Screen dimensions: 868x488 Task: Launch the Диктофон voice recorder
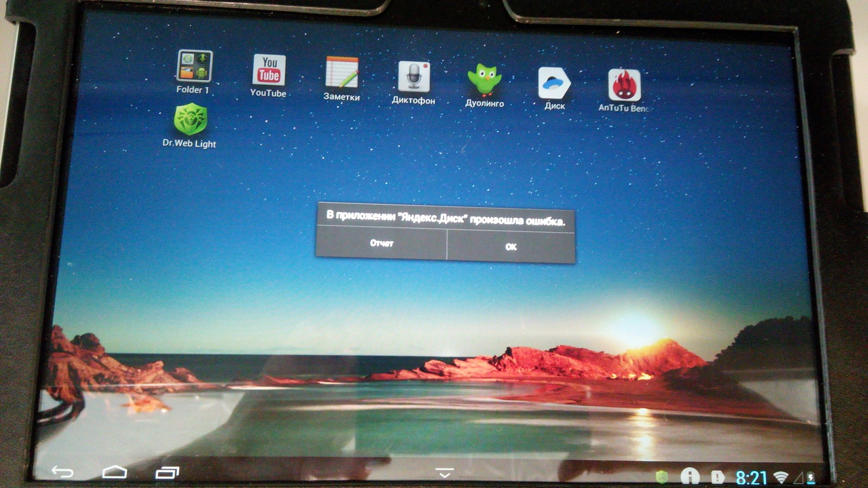click(413, 83)
